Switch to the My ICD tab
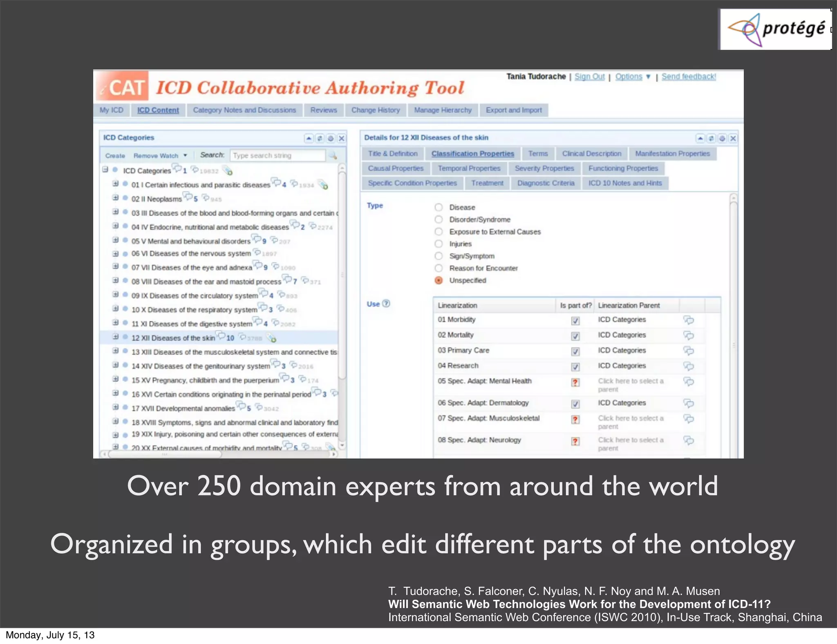Image resolution: width=837 pixels, height=644 pixels. coord(112,110)
